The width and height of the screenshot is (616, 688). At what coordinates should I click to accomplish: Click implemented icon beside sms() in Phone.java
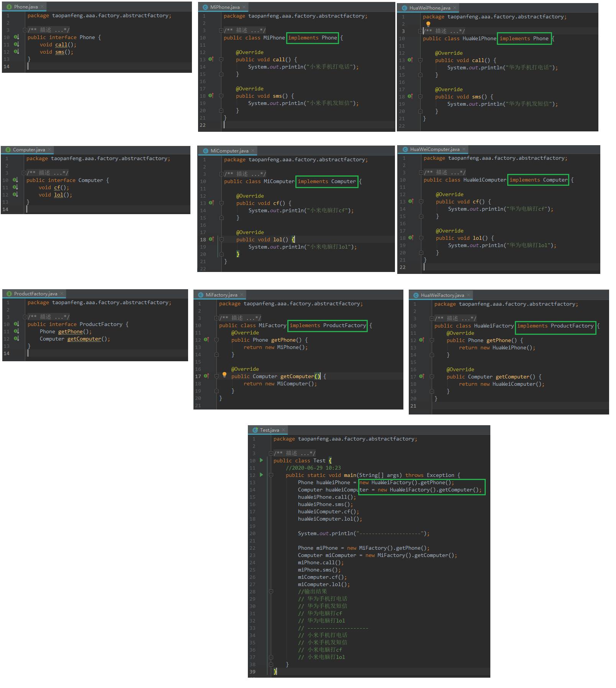tap(16, 52)
